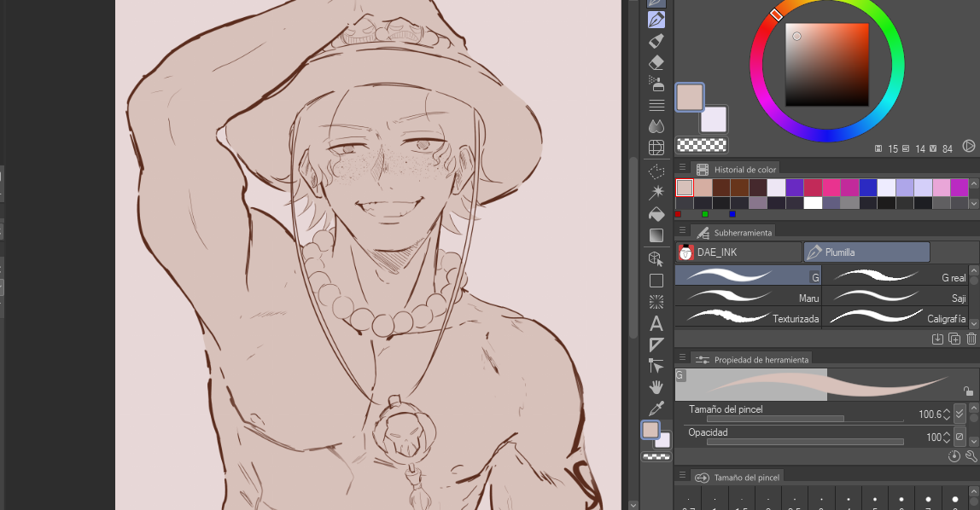Click the color wheel saturation square

coord(827,65)
